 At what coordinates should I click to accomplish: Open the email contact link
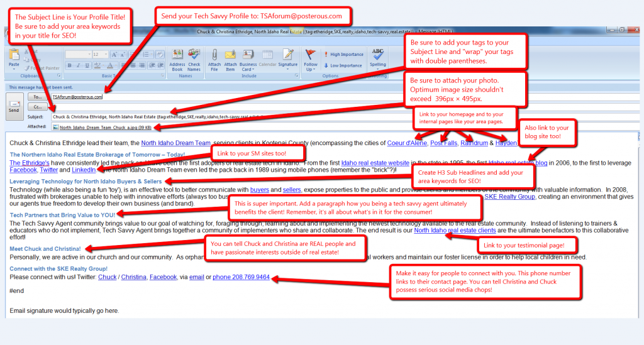(197, 277)
